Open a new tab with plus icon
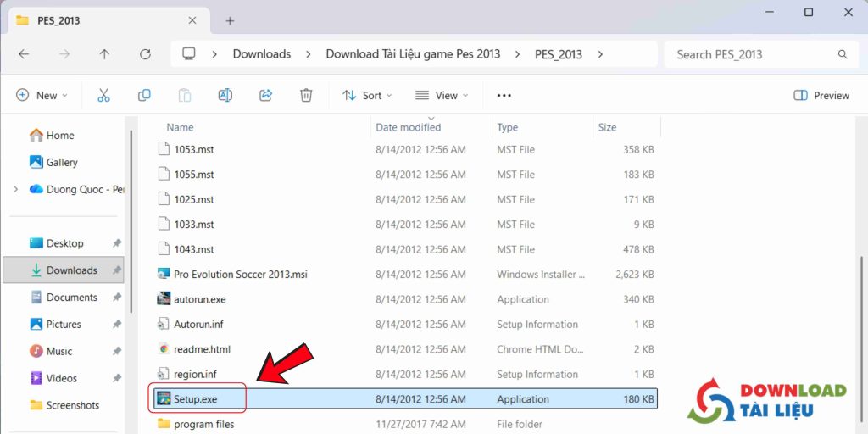The width and height of the screenshot is (868, 434). tap(230, 21)
